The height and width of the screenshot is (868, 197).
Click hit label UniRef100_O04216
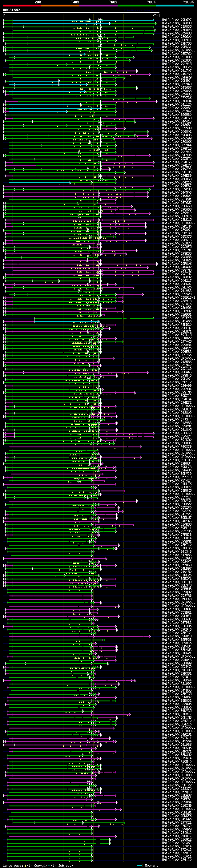tap(177, 182)
